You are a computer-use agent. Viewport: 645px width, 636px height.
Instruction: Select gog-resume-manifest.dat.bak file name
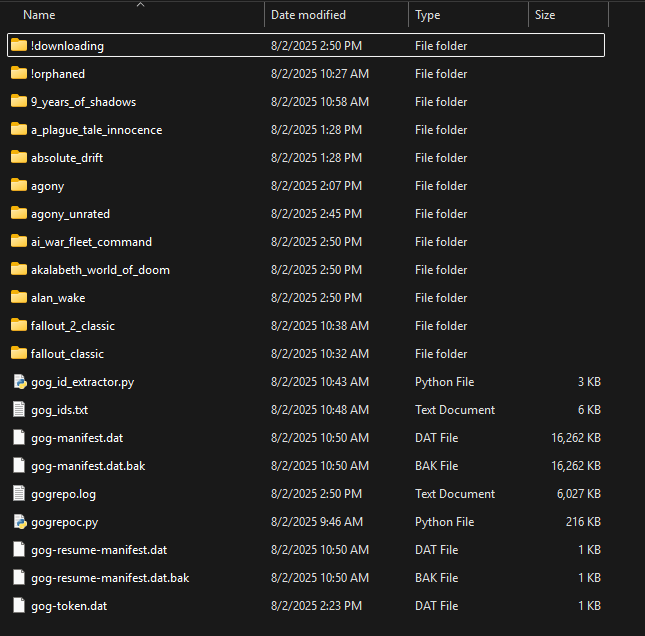tap(110, 578)
